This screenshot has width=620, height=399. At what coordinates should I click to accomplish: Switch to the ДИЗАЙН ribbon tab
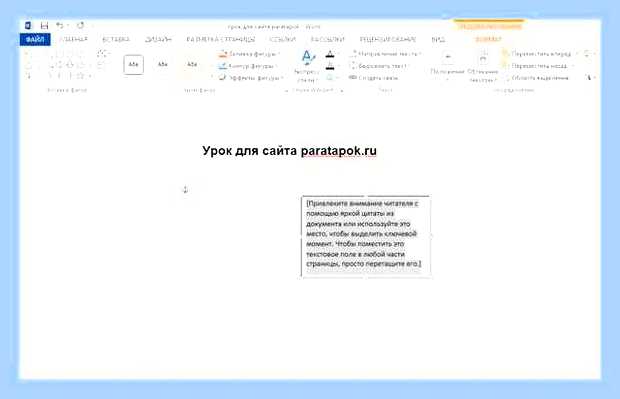click(158, 39)
